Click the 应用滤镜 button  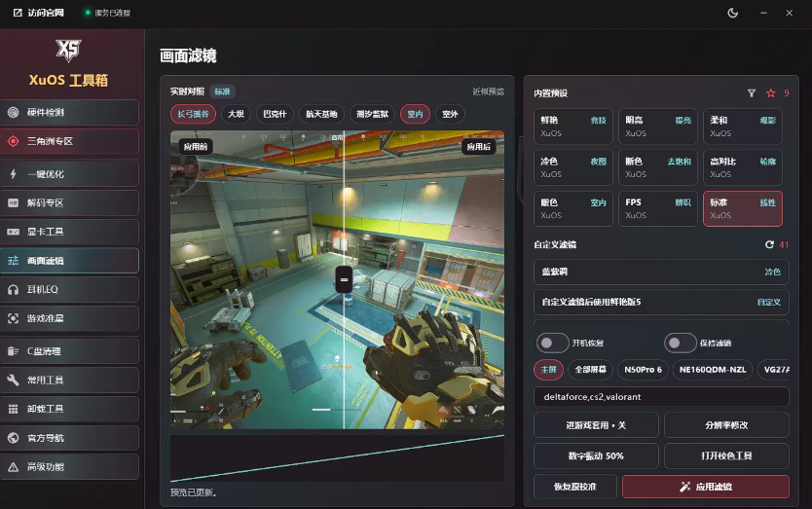click(x=705, y=487)
